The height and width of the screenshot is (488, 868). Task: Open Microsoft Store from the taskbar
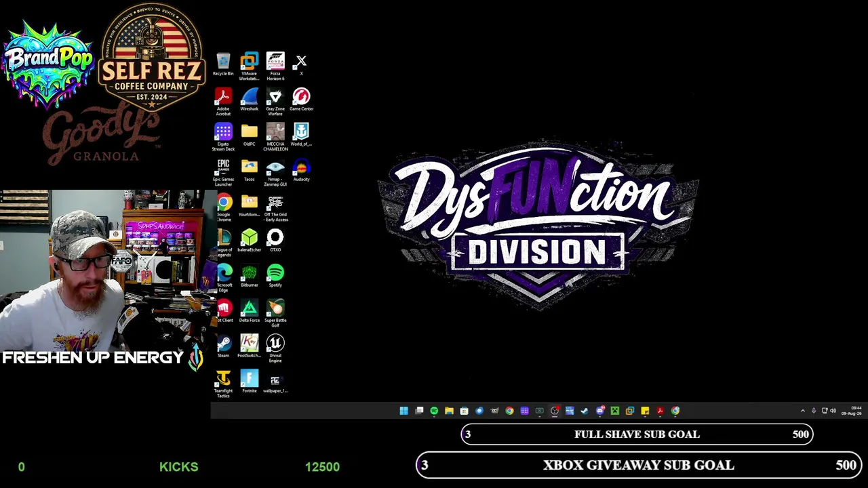(464, 411)
